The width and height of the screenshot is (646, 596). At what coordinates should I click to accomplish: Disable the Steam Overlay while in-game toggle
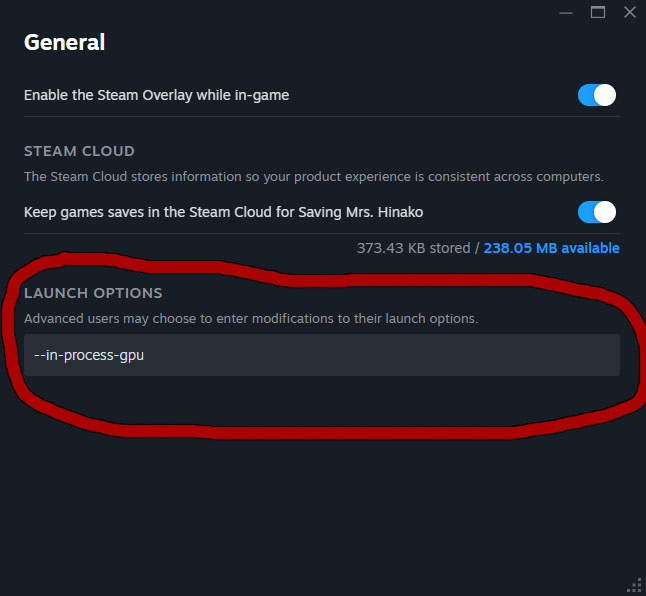pyautogui.click(x=597, y=95)
